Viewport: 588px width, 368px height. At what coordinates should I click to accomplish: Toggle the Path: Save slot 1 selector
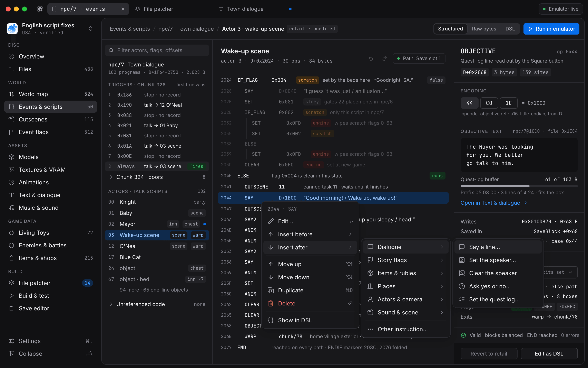[419, 58]
